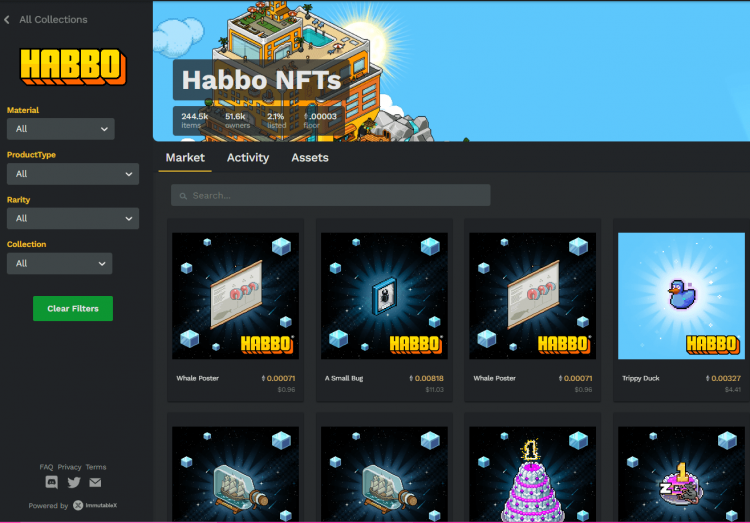
Task: Open the second ship in bottle thumbnail
Action: pyautogui.click(x=384, y=474)
